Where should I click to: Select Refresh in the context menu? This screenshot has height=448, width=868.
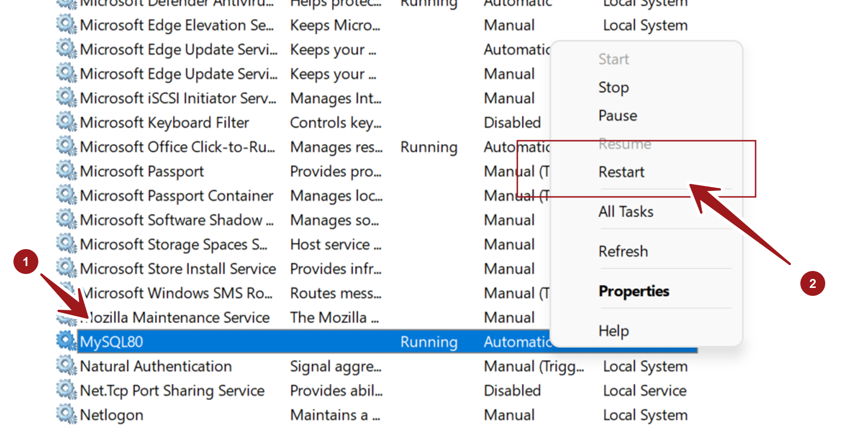coord(623,252)
